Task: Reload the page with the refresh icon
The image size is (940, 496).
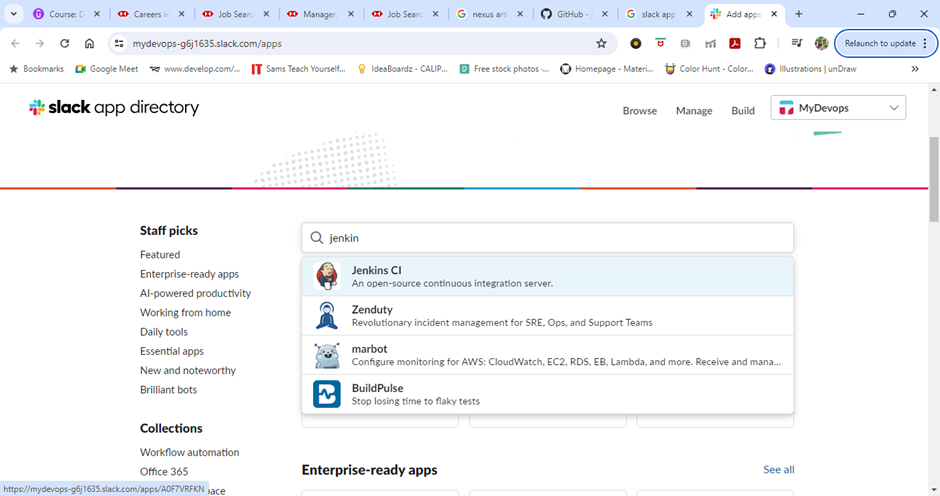Action: (65, 43)
